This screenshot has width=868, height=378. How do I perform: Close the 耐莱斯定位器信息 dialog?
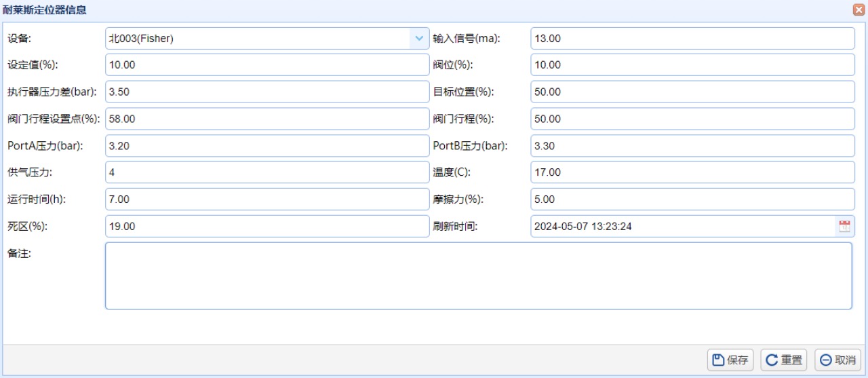pyautogui.click(x=859, y=10)
